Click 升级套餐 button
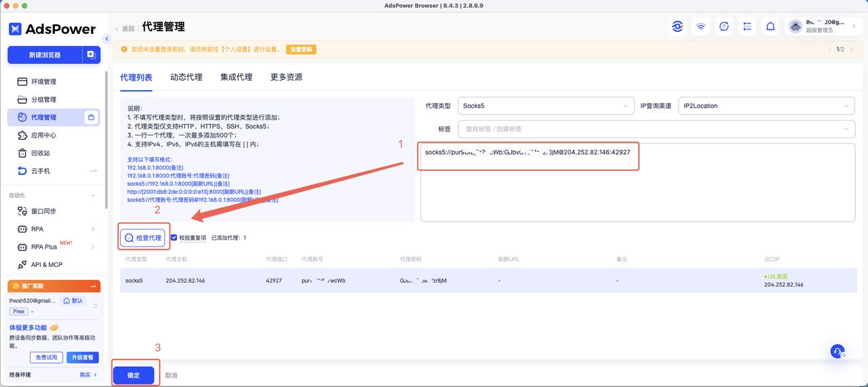The width and height of the screenshot is (868, 387). [x=83, y=357]
